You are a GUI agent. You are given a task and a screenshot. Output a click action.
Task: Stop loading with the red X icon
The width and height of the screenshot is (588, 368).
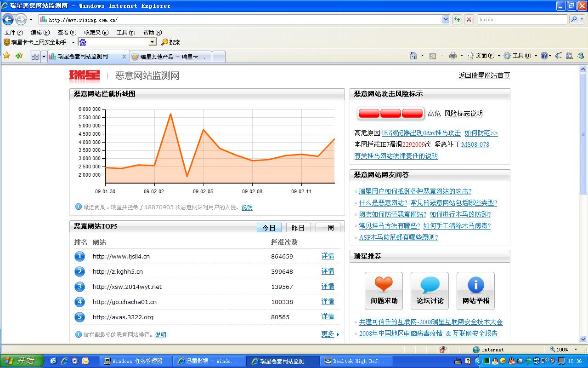point(469,19)
